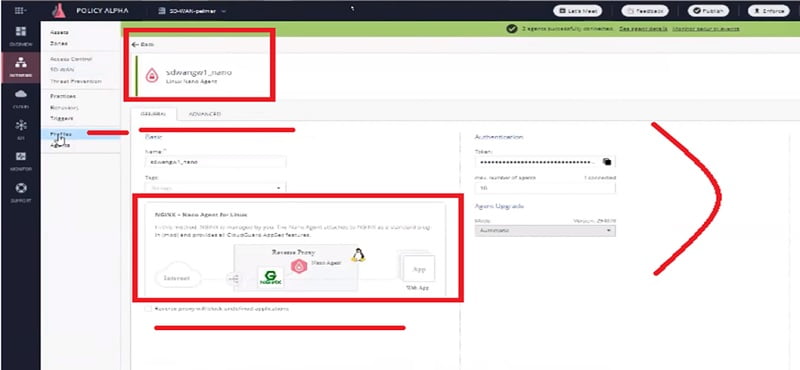This screenshot has height=370, width=800.
Task: Open the Monitor section in sidebar
Action: click(20, 161)
